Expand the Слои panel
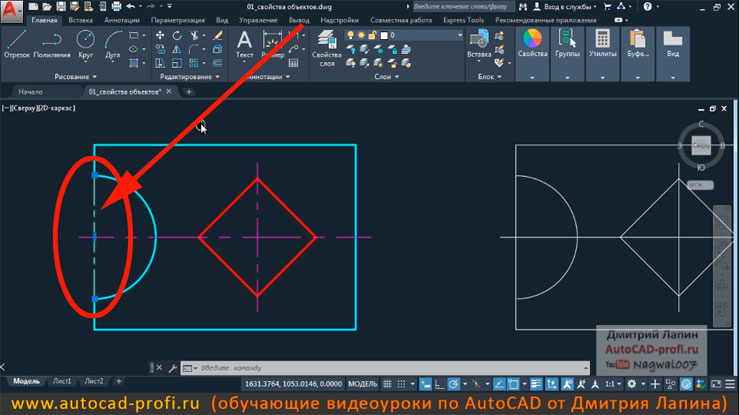This screenshot has width=739, height=415. [x=386, y=77]
